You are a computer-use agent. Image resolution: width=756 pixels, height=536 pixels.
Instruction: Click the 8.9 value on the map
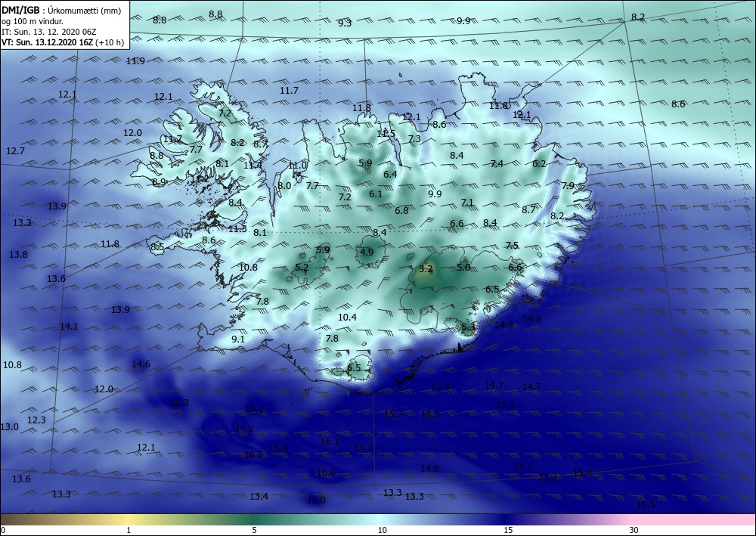[159, 181]
